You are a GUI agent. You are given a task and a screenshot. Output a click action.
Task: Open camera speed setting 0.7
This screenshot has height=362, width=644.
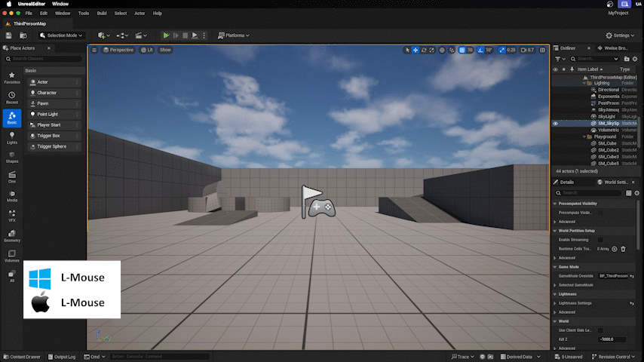click(528, 50)
